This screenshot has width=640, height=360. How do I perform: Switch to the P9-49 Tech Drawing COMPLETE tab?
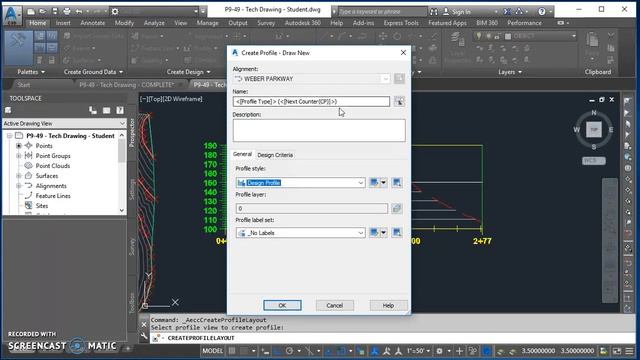pyautogui.click(x=127, y=85)
